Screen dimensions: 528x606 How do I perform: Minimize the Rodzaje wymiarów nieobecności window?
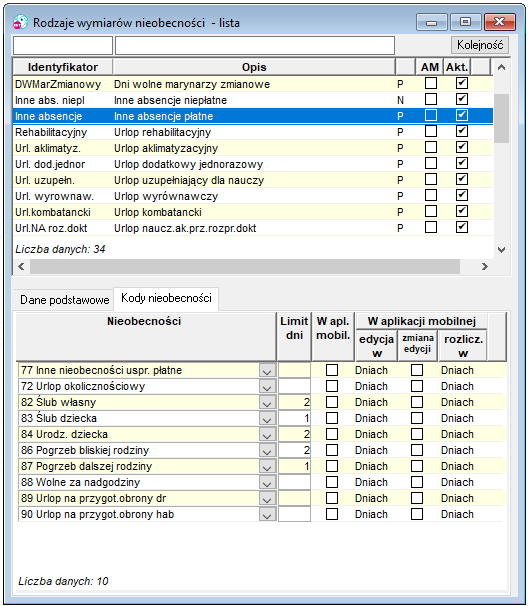[x=431, y=22]
